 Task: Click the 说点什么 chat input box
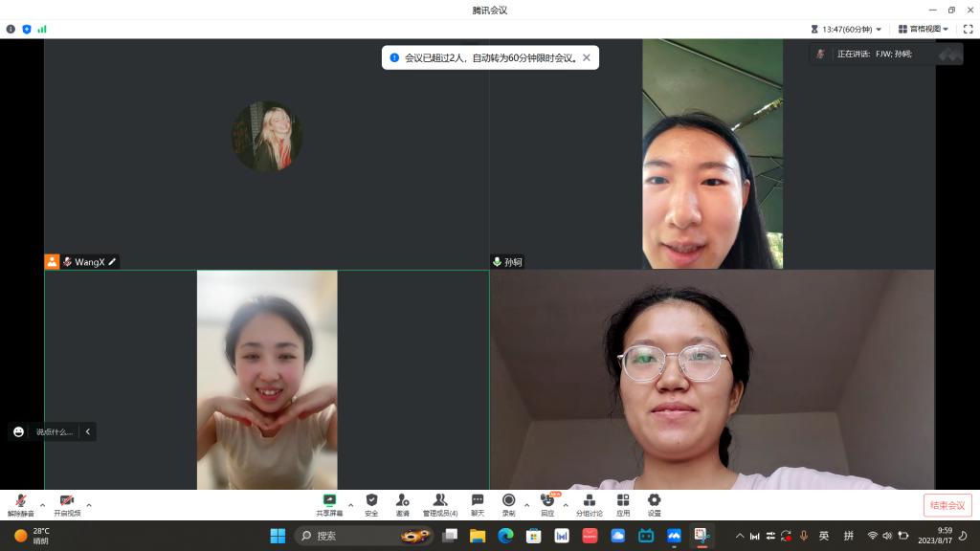(x=54, y=432)
